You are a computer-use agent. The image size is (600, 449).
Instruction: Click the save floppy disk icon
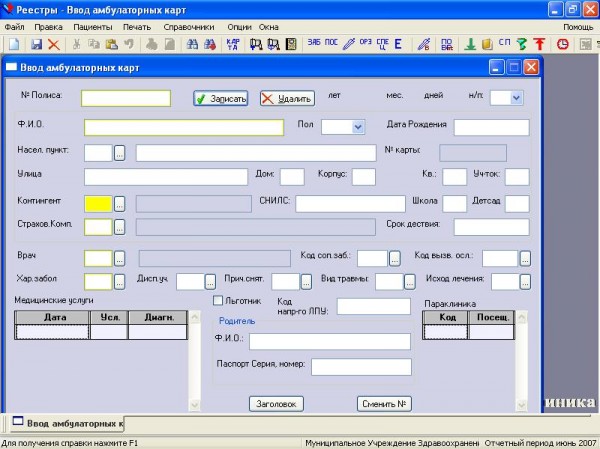click(x=36, y=44)
